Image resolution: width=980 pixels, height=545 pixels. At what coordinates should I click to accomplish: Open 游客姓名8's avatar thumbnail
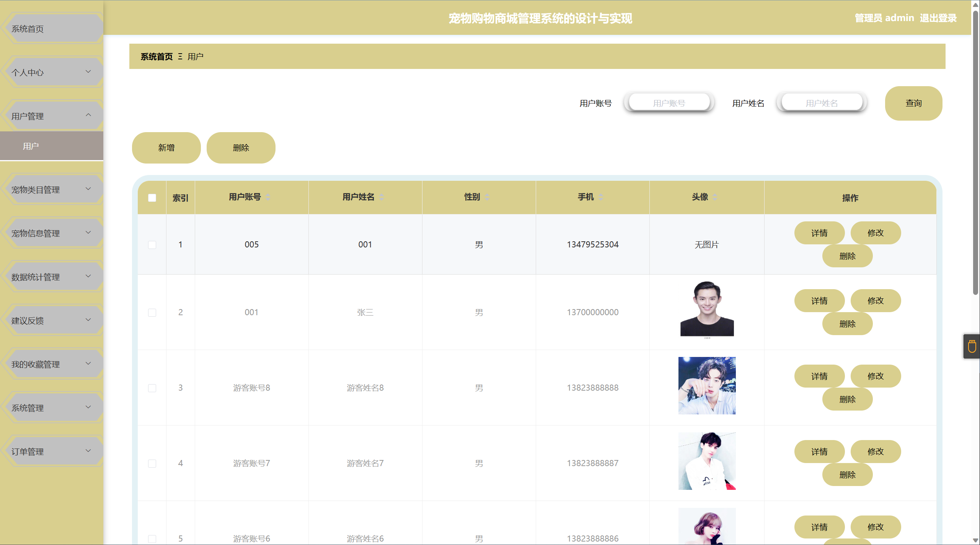[x=707, y=386]
